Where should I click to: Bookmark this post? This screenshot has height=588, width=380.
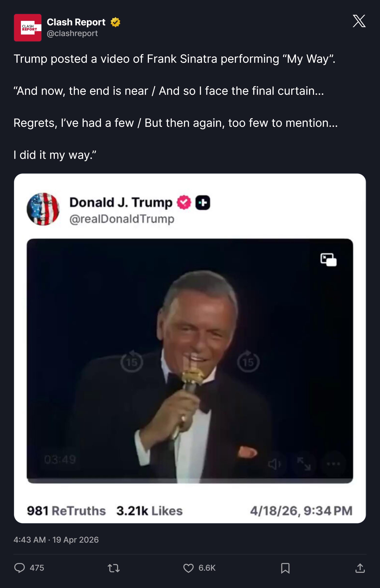click(x=285, y=568)
